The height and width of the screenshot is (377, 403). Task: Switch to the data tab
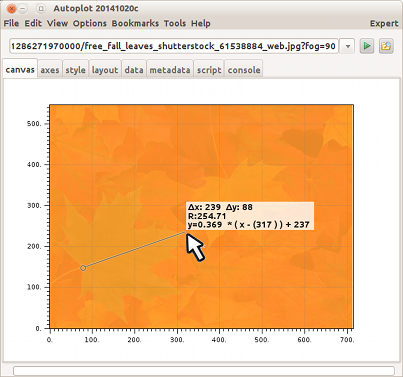134,70
